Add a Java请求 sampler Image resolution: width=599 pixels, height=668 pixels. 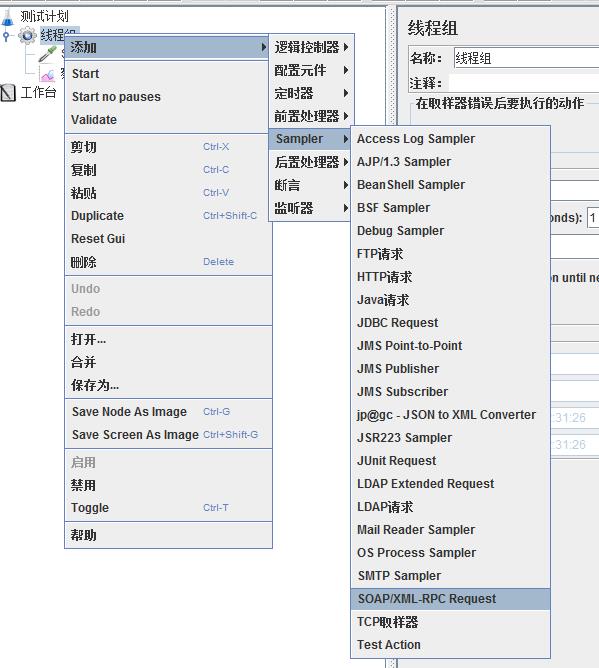450,299
